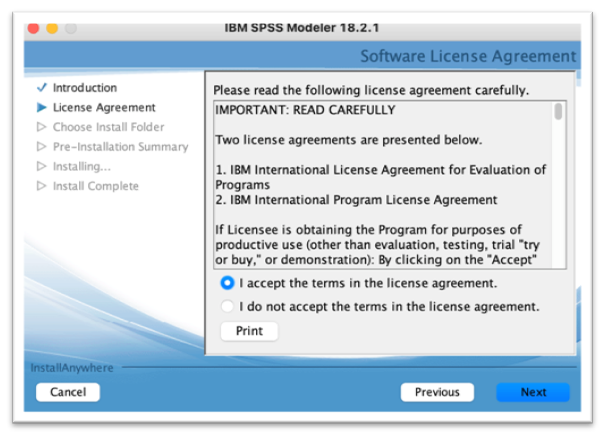
Task: Proceed with the Next button
Action: coord(533,392)
